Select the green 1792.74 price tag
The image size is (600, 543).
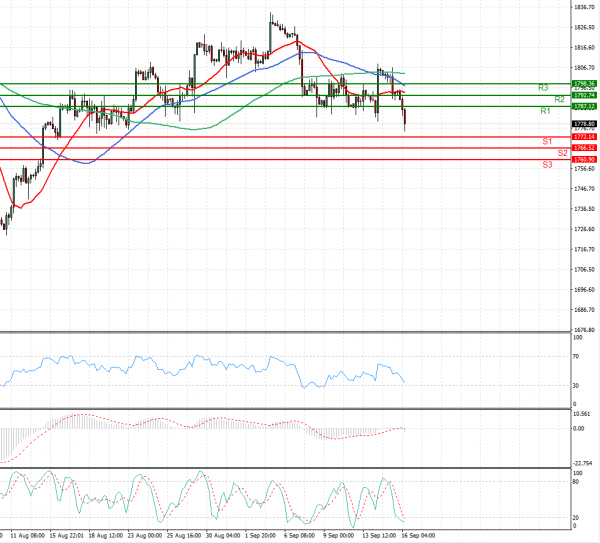click(x=584, y=95)
